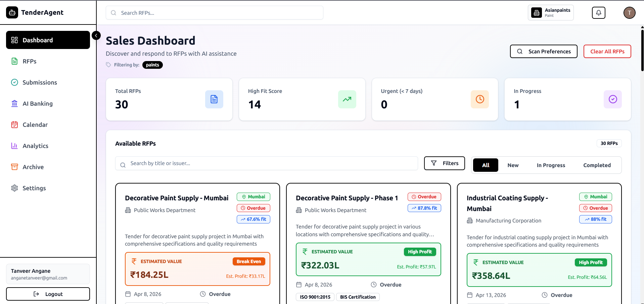Click the Overdue badge on Phase 1 card

pyautogui.click(x=424, y=197)
